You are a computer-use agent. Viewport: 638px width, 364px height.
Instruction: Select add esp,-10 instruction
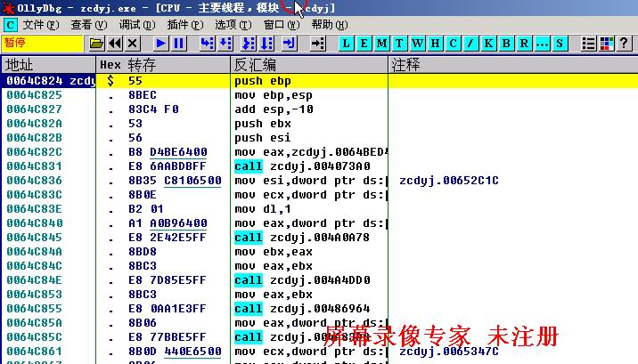[x=274, y=109]
